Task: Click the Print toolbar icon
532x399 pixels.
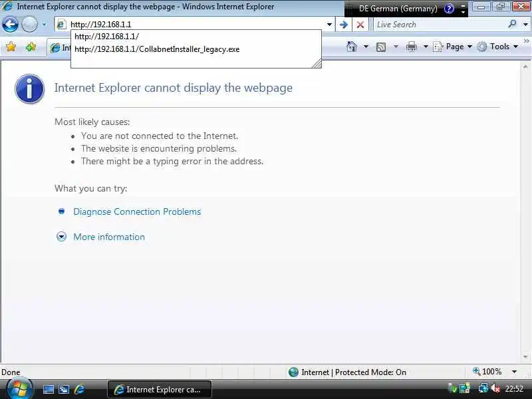Action: 411,47
